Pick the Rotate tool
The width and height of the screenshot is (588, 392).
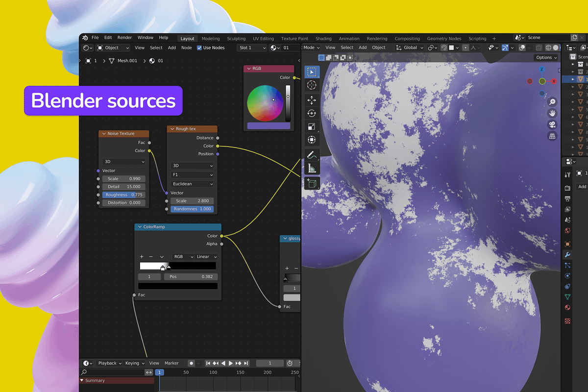312,113
